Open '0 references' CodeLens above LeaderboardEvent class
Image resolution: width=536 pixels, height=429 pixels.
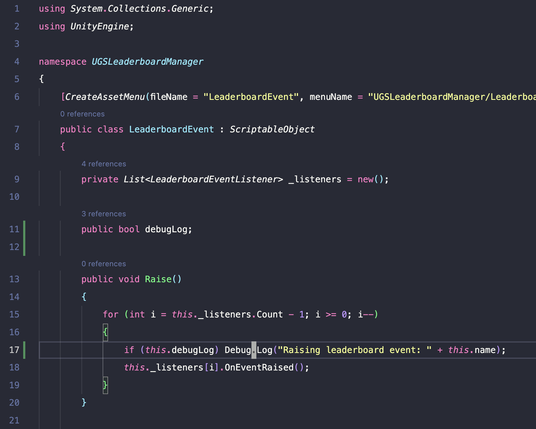click(82, 114)
